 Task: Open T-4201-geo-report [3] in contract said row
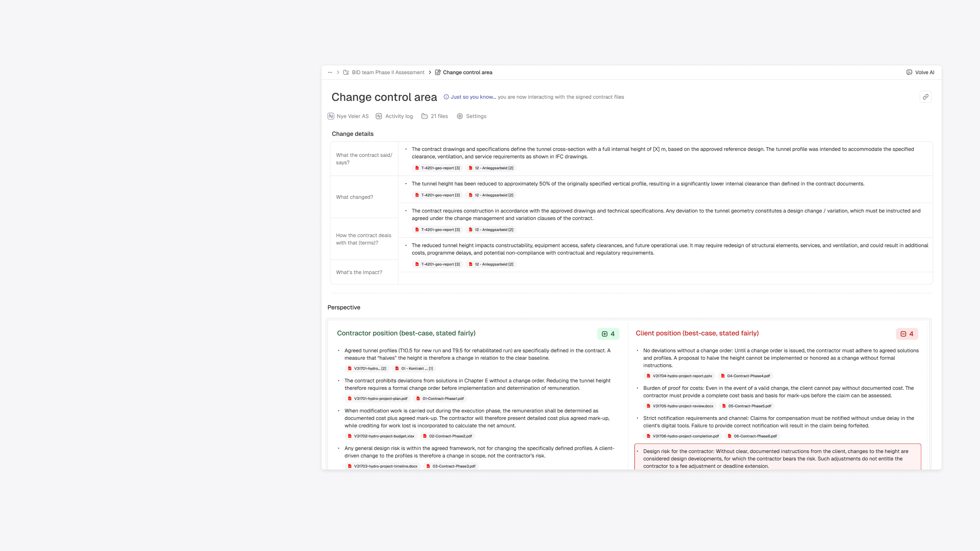click(437, 168)
